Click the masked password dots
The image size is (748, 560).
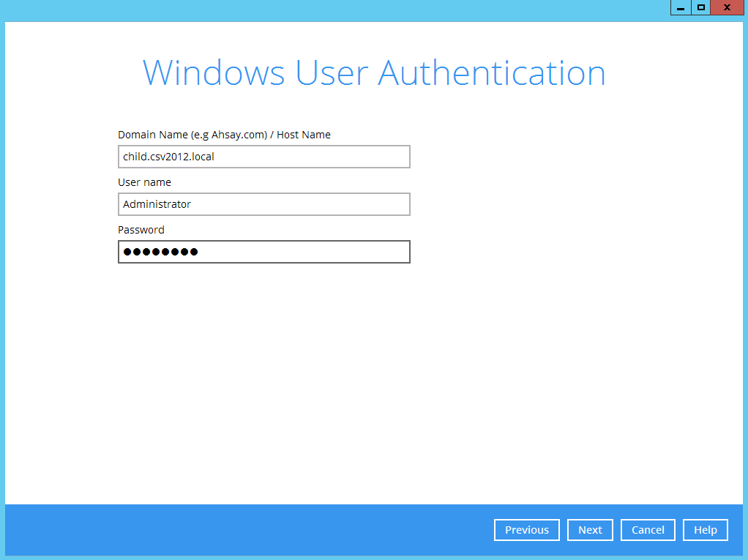pos(160,252)
